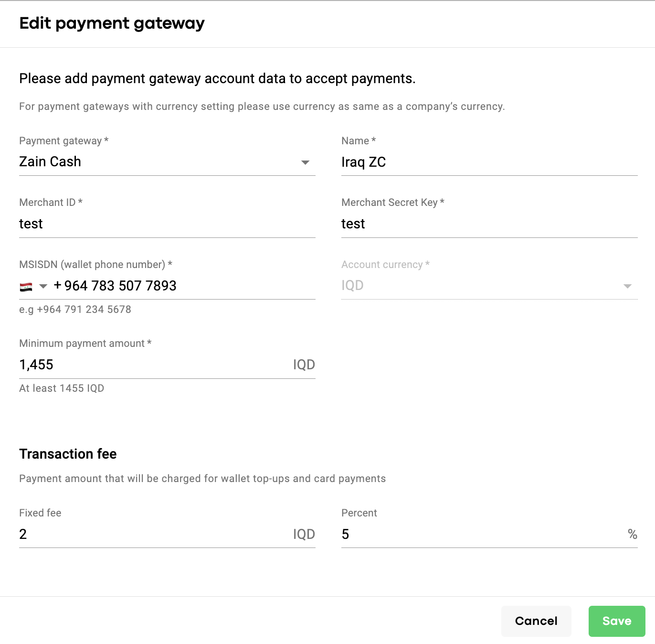
Task: Click the Minimum payment amount value 1,455
Action: click(x=36, y=365)
